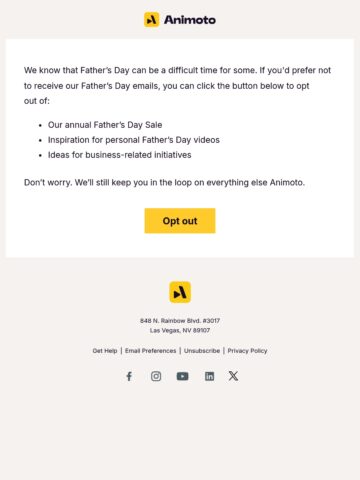Click the 'Don't worry' paragraph text
The image size is (360, 480).
(x=164, y=183)
